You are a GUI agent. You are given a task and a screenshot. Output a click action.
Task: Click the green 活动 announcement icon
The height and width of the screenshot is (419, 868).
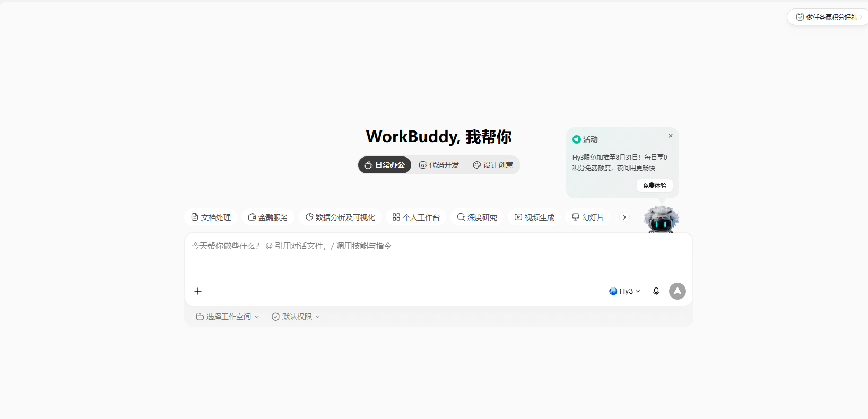[x=577, y=139]
